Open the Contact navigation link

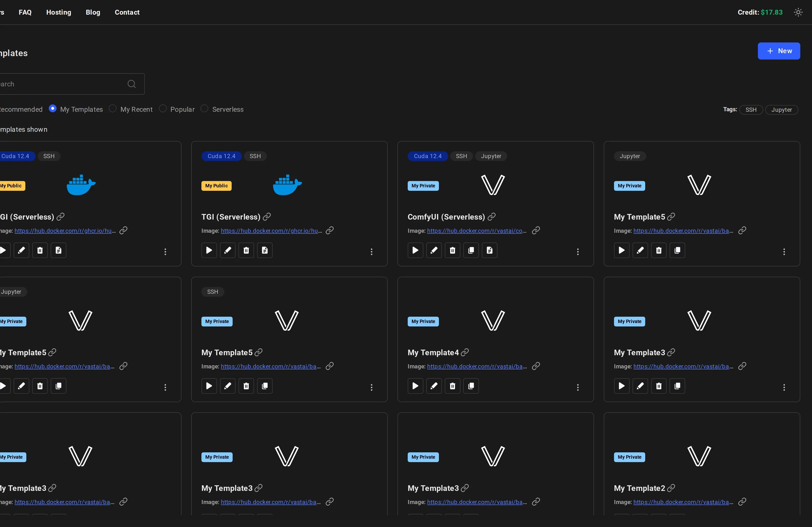pos(127,12)
